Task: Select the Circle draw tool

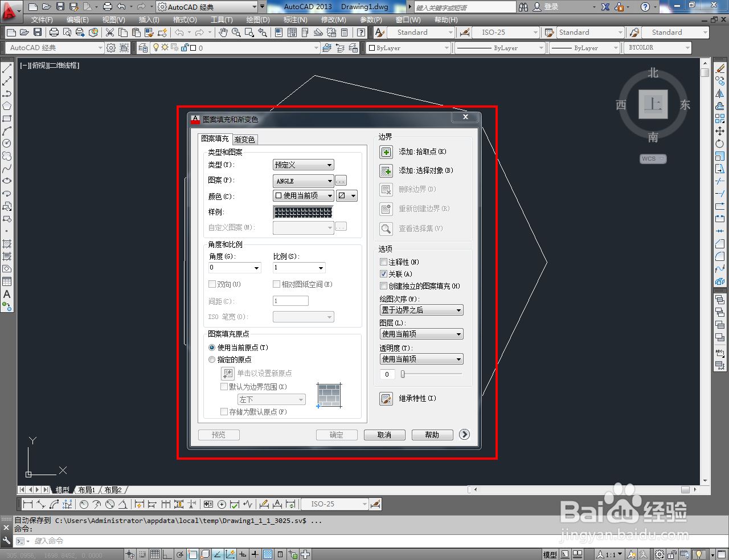Action: pyautogui.click(x=7, y=144)
